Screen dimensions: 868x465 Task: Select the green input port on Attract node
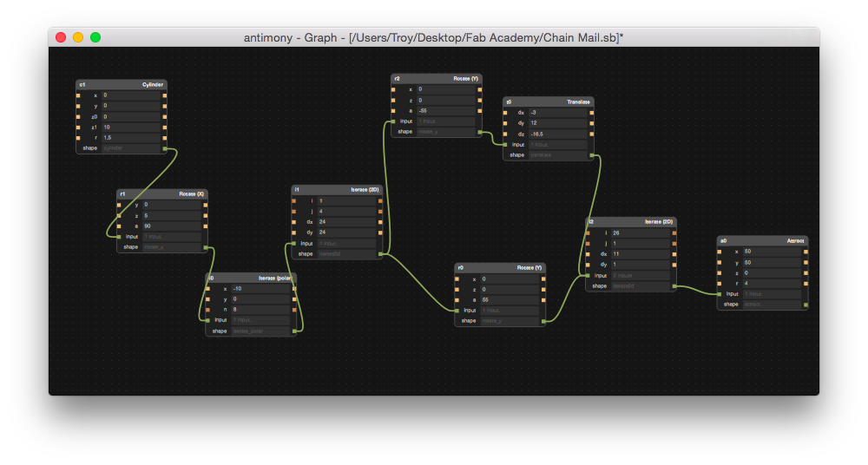[x=719, y=294]
